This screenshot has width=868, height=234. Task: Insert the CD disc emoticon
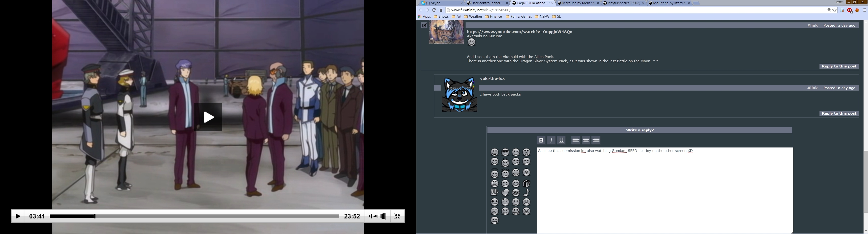(x=527, y=172)
